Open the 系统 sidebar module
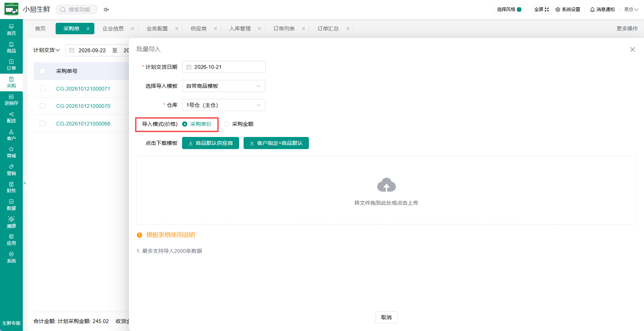Image resolution: width=644 pixels, height=331 pixels. click(11, 257)
